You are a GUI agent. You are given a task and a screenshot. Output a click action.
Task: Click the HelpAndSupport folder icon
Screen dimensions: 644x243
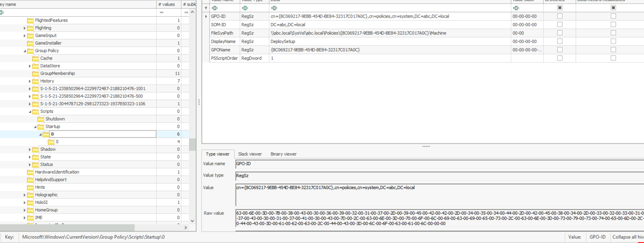[30, 180]
